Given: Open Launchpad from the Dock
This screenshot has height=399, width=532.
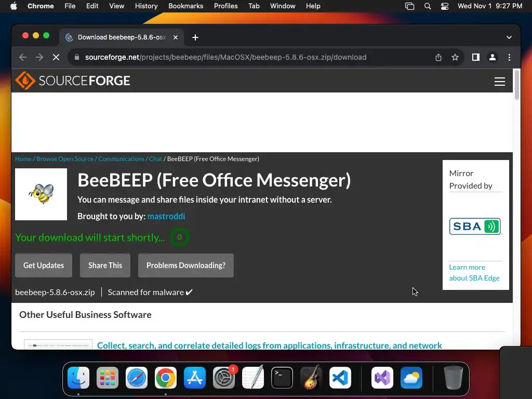Looking at the screenshot, I should point(108,378).
